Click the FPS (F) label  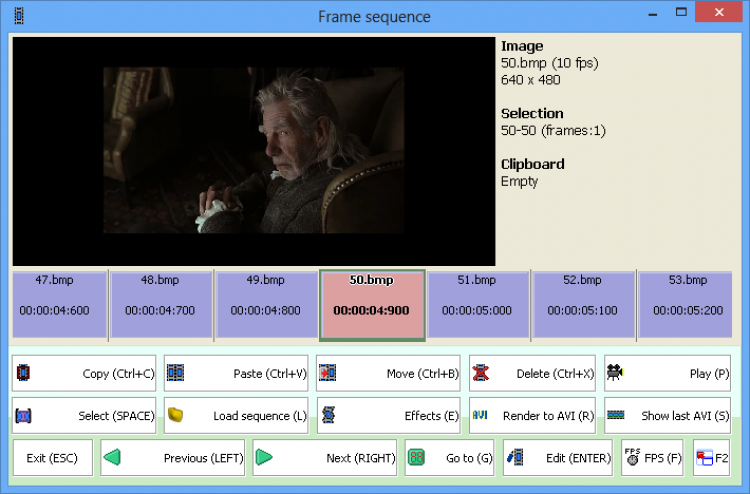click(x=662, y=458)
